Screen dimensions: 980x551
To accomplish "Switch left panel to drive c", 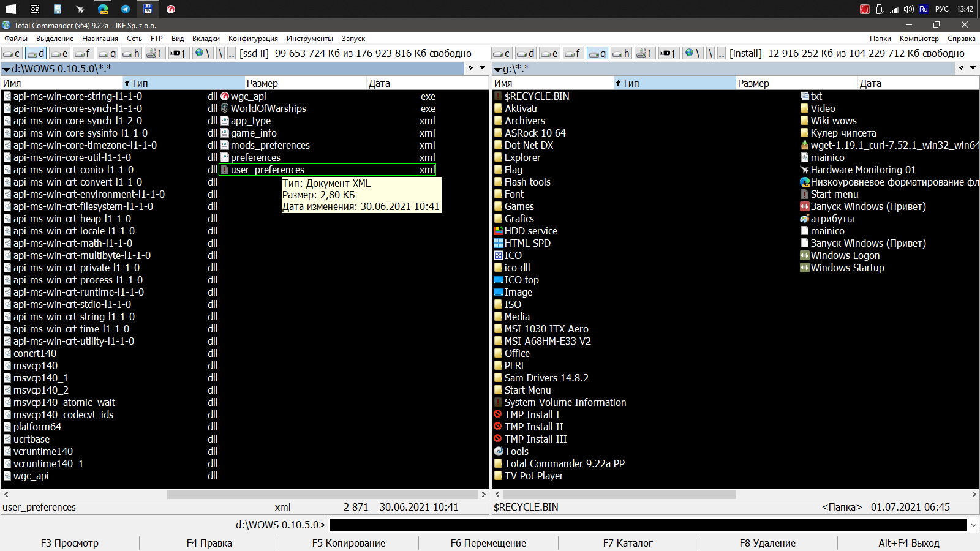I will tap(12, 53).
